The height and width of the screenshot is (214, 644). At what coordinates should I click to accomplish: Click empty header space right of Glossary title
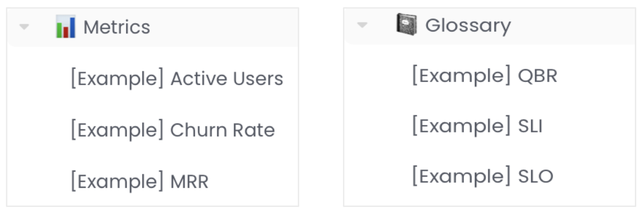click(x=575, y=25)
